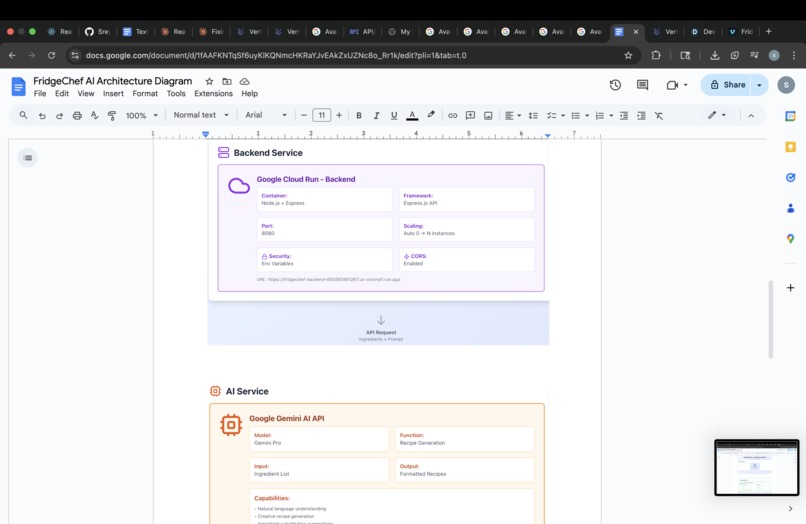Run spelling and grammar check
Viewport: 806px width, 524px height.
(x=95, y=115)
